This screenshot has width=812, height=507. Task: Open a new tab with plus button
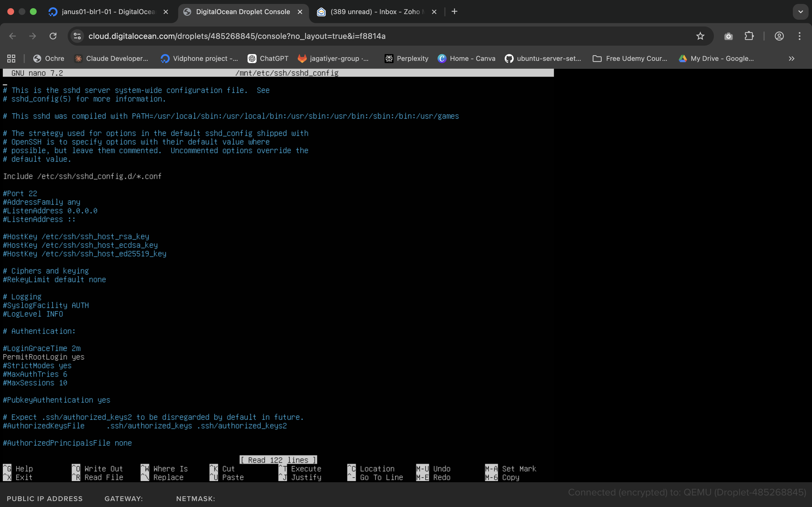pos(454,12)
